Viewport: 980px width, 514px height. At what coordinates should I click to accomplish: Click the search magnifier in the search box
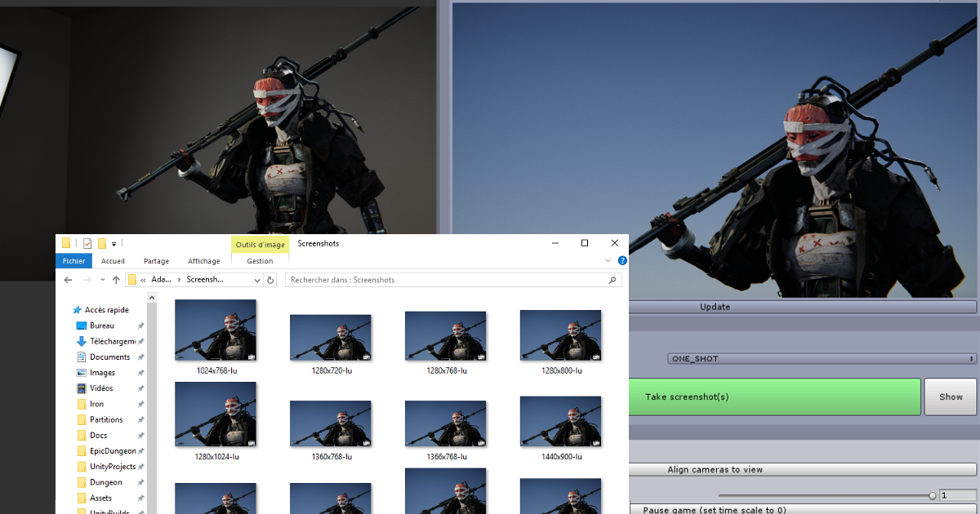point(612,279)
